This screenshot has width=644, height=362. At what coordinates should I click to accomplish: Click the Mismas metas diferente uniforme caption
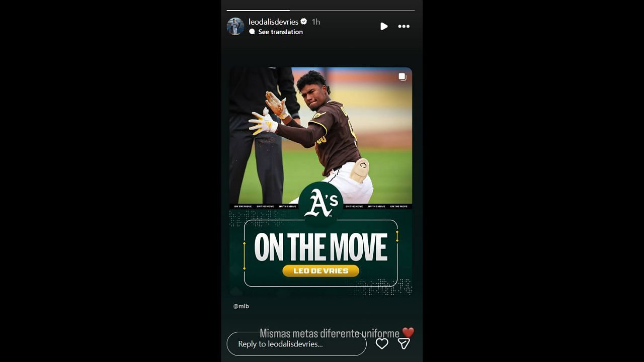[x=330, y=333]
